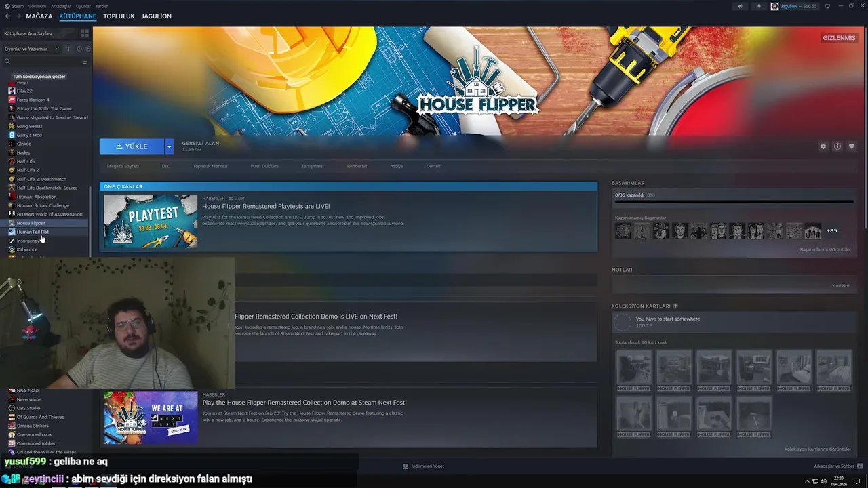Open the Yardım menu
Image resolution: width=868 pixels, height=488 pixels.
102,6
